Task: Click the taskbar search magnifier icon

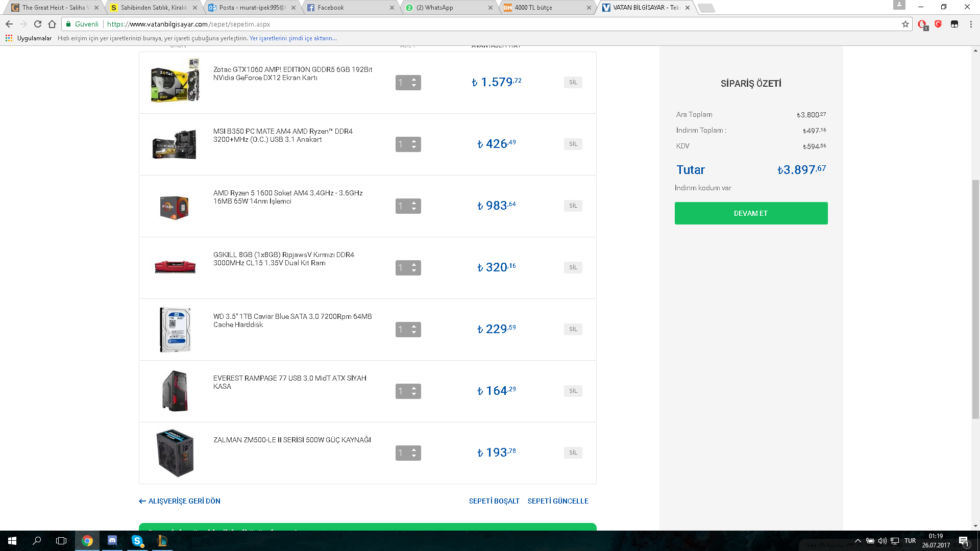Action: (x=37, y=540)
